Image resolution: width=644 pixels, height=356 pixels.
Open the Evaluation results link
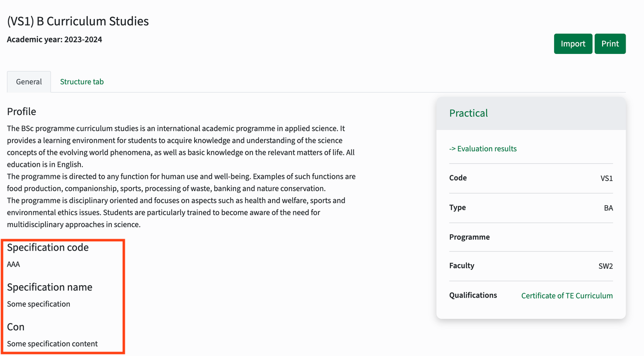tap(483, 149)
